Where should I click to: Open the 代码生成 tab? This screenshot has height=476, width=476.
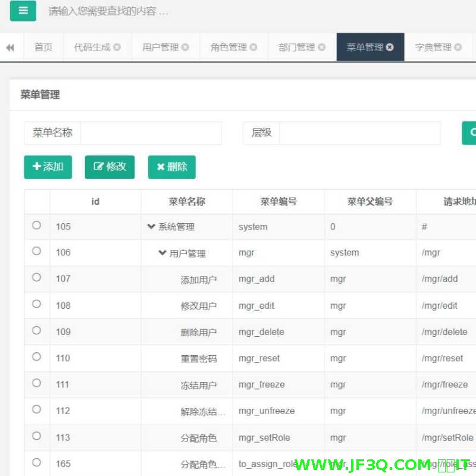point(92,47)
